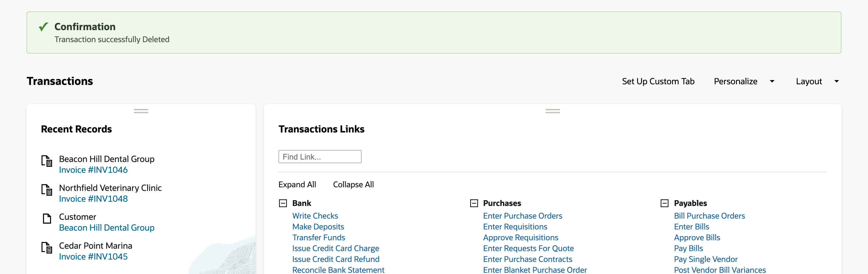Open Make Deposits link
The height and width of the screenshot is (274, 868).
(x=318, y=226)
